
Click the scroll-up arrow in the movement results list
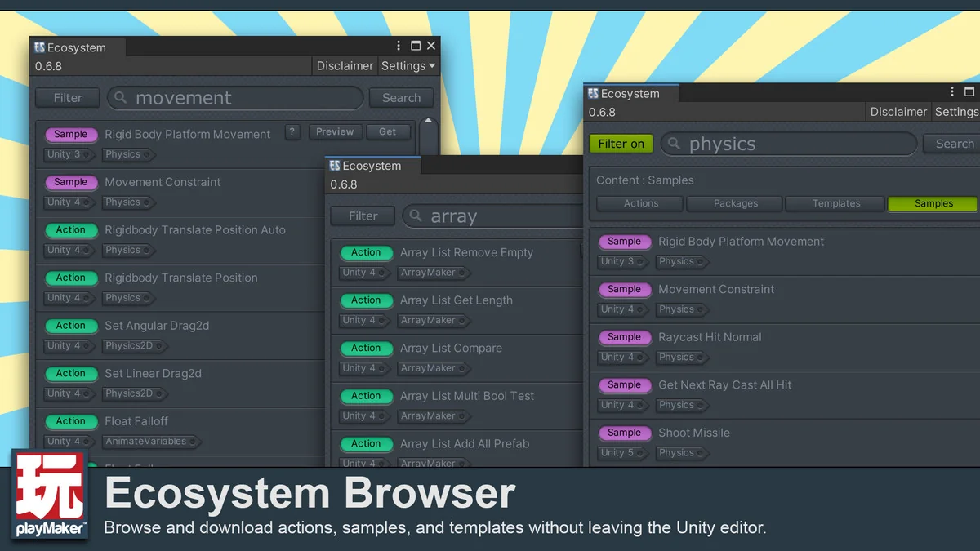[x=427, y=122]
